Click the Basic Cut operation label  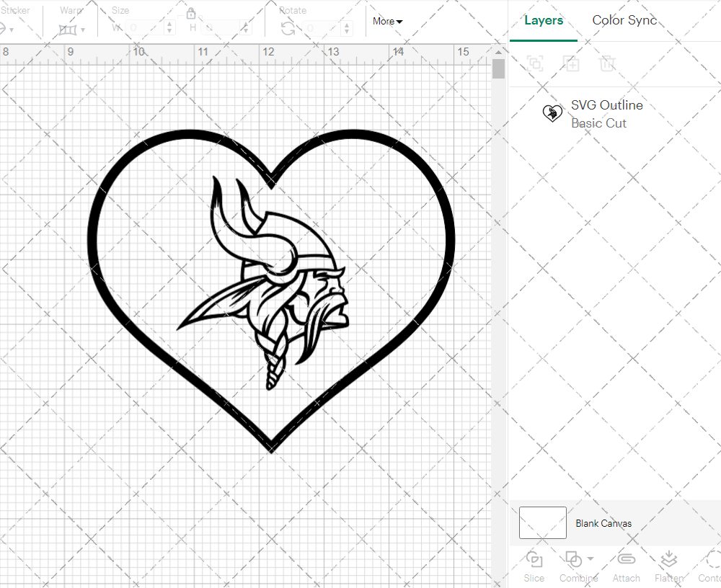pos(598,123)
